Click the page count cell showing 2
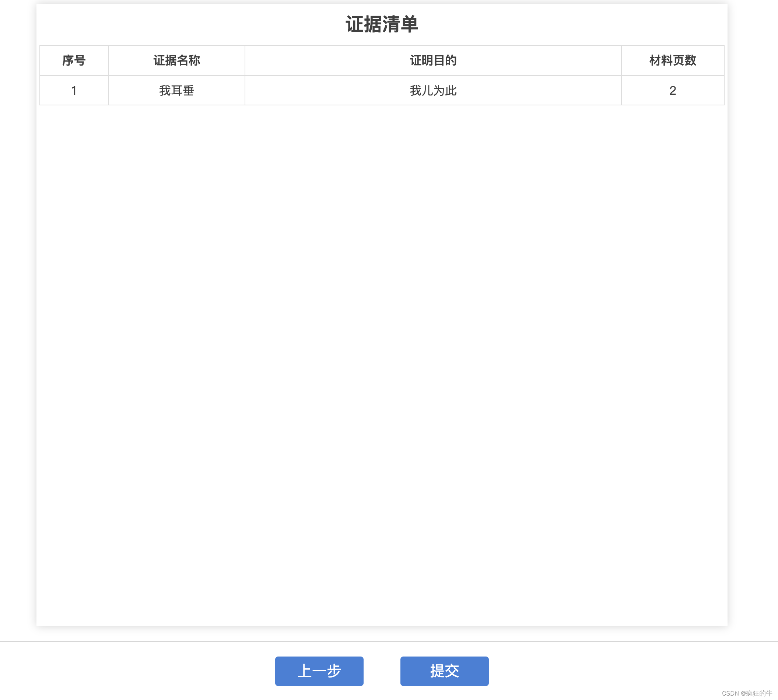 (x=672, y=90)
